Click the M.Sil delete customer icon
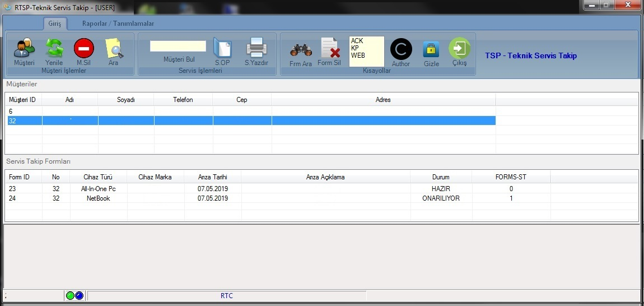The height and width of the screenshot is (306, 644). tap(84, 48)
